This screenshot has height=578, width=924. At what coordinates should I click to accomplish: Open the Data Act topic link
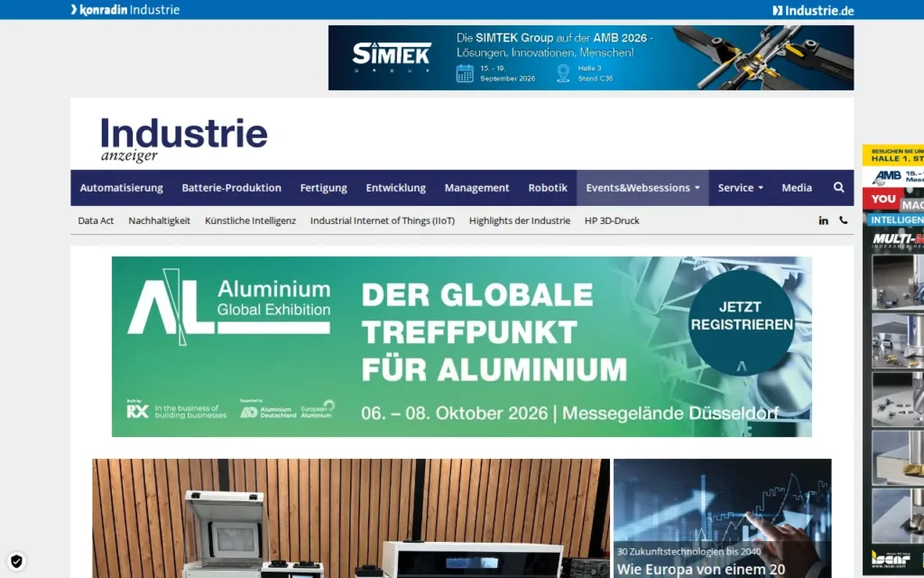(96, 220)
